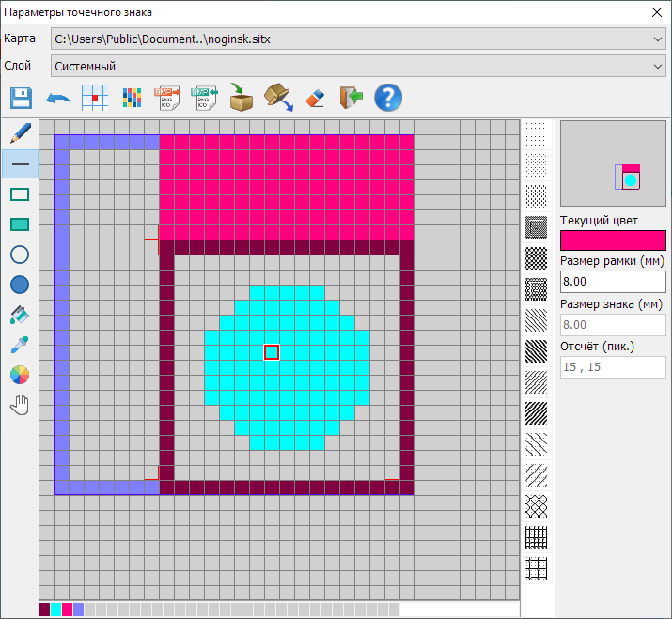This screenshot has height=619, width=672.
Task: Open the Слой dropdown showing Системный
Action: [x=657, y=66]
